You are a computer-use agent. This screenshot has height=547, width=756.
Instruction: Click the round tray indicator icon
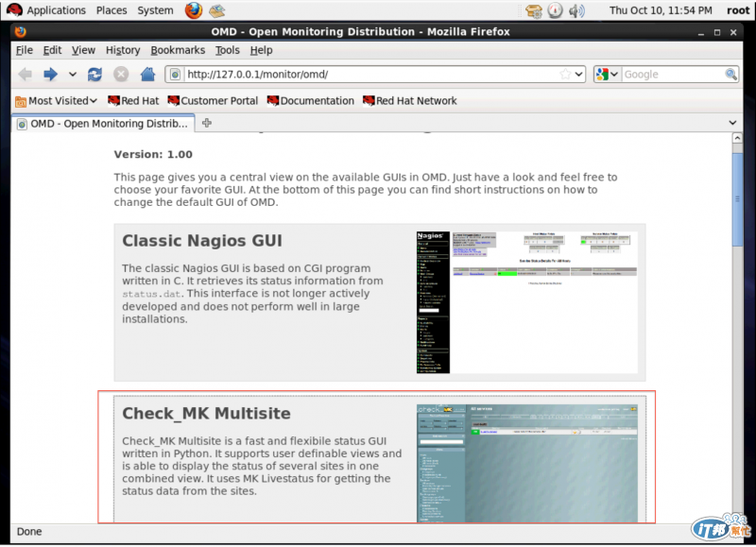tap(555, 10)
